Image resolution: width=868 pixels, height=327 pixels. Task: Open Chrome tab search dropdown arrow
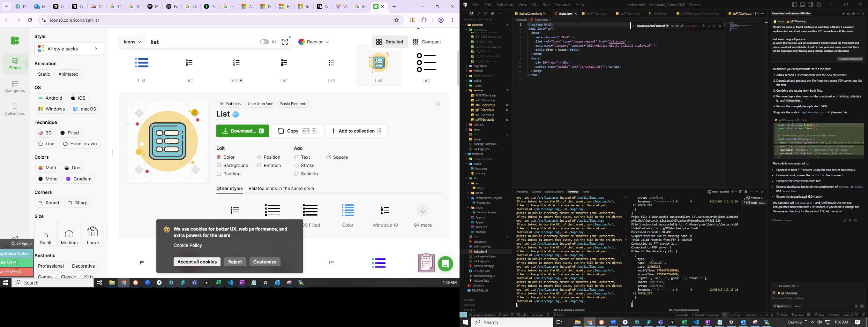6,6
